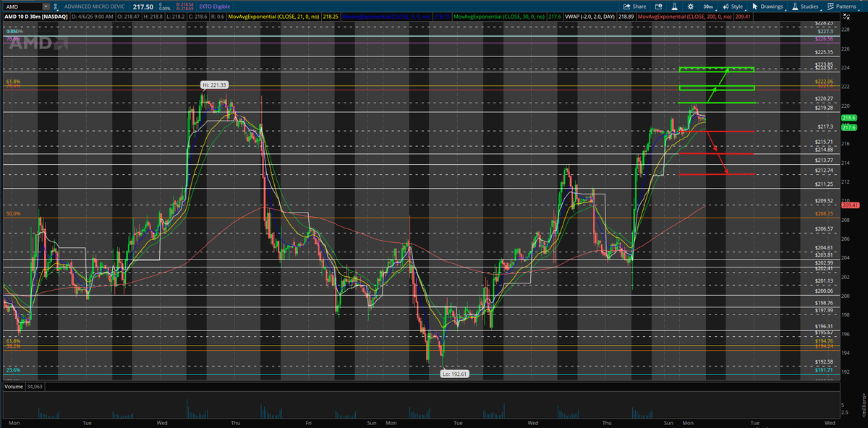Viewport: 868px width, 428px height.
Task: Select the MovAvgExponential (CLOSE, 21) study label
Action: (x=275, y=17)
